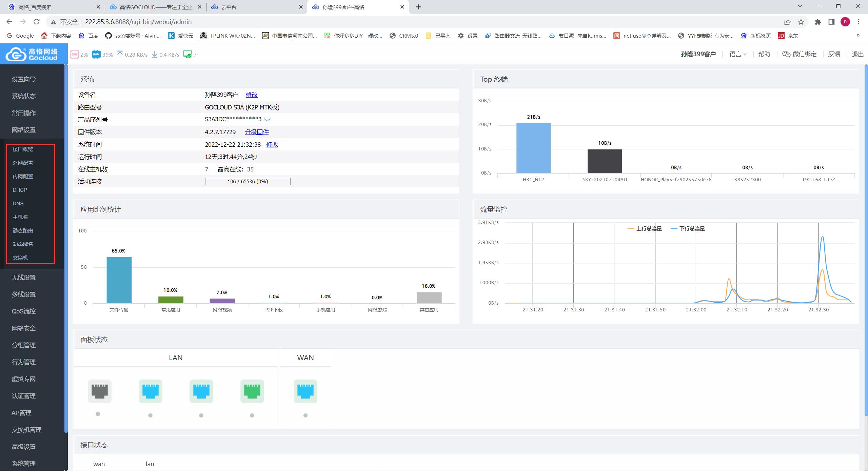The image size is (868, 471).
Task: Open Chrome three-dot menu
Action: click(859, 22)
